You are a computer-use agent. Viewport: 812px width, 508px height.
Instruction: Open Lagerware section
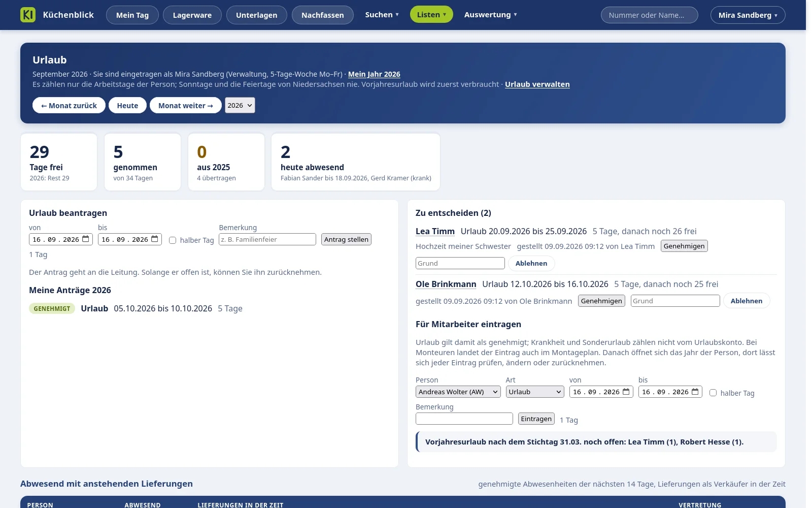tap(192, 15)
